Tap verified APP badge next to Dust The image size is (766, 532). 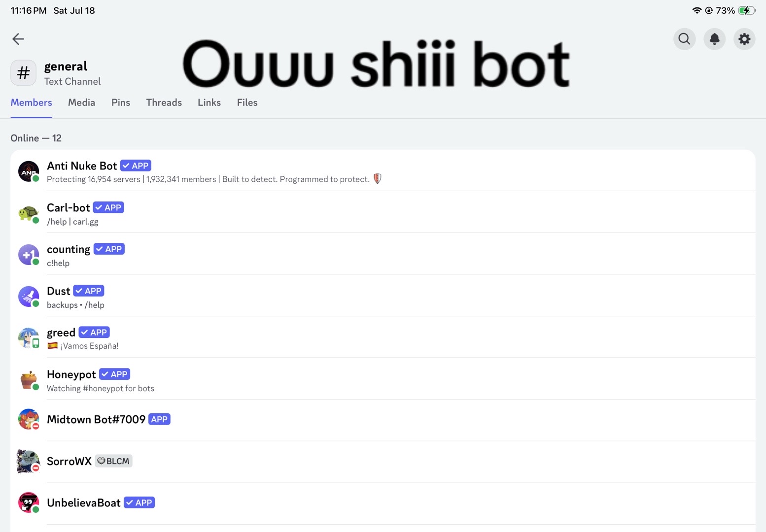tap(89, 291)
